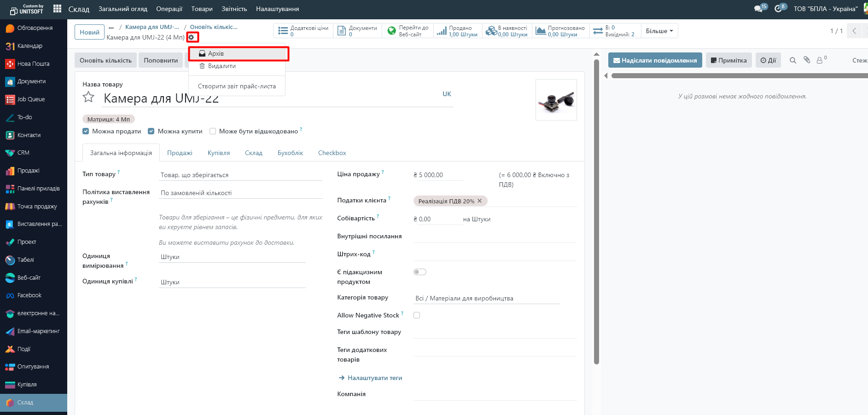Toggle the Є підакцизним продуктом switch
The height and width of the screenshot is (415, 868).
pos(419,272)
